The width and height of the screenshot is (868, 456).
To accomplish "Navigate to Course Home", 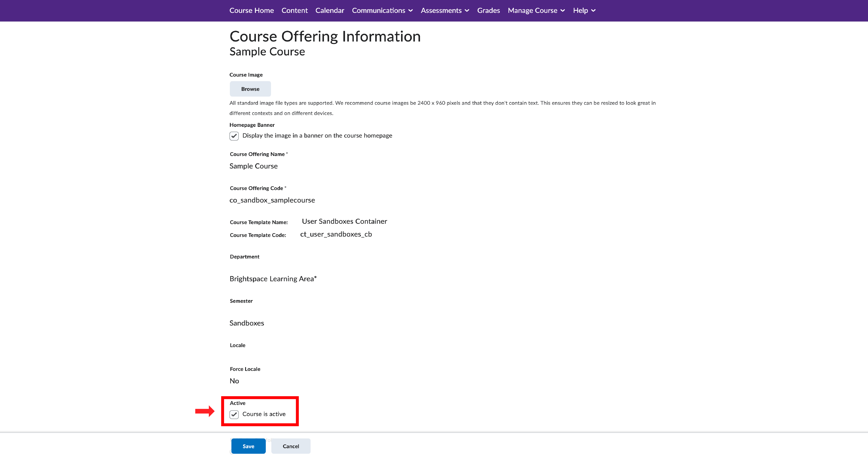I will (251, 10).
